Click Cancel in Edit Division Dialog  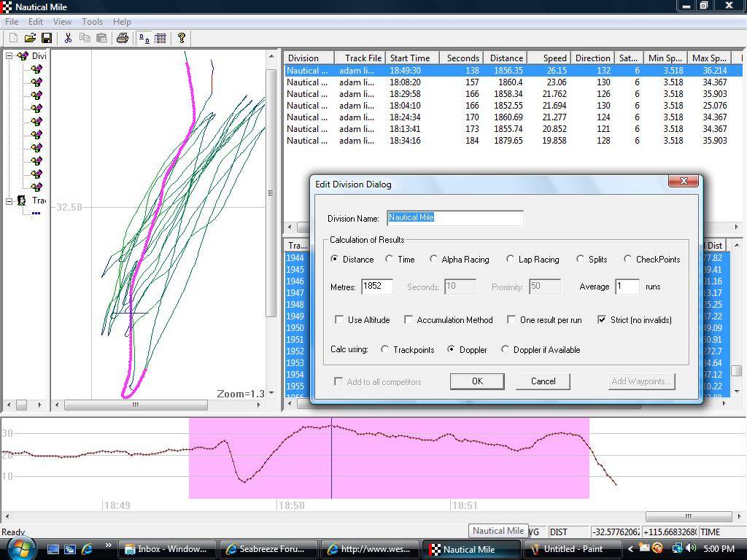coord(543,381)
